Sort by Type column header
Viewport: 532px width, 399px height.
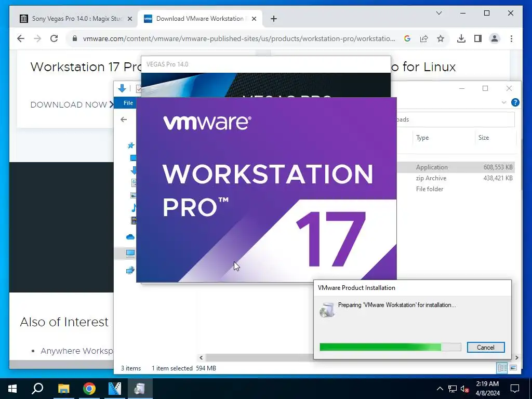tap(422, 137)
